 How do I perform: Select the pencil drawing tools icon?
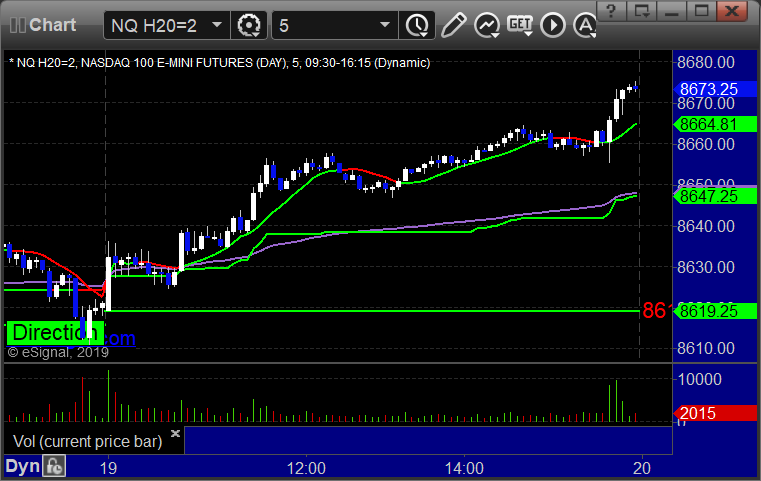point(453,25)
